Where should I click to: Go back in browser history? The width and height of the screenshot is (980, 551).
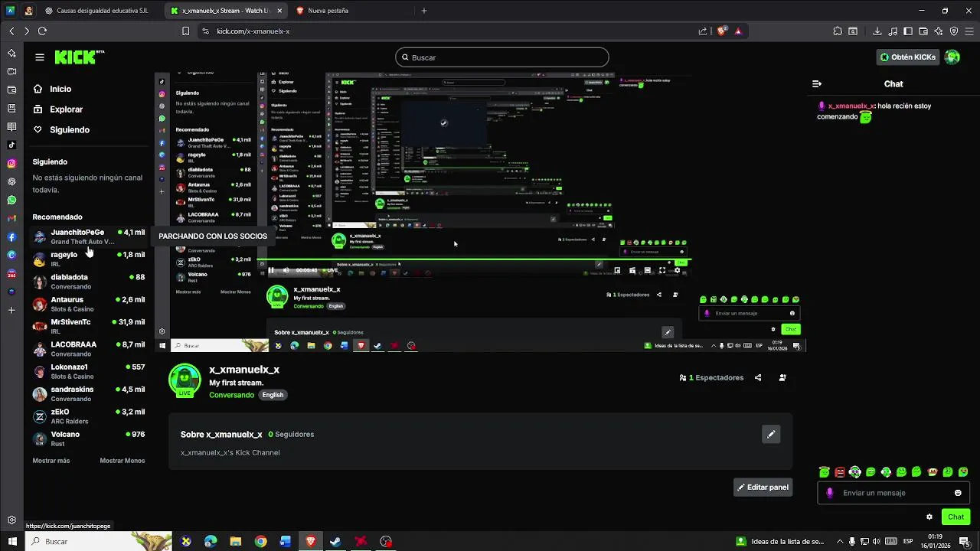coord(11,31)
